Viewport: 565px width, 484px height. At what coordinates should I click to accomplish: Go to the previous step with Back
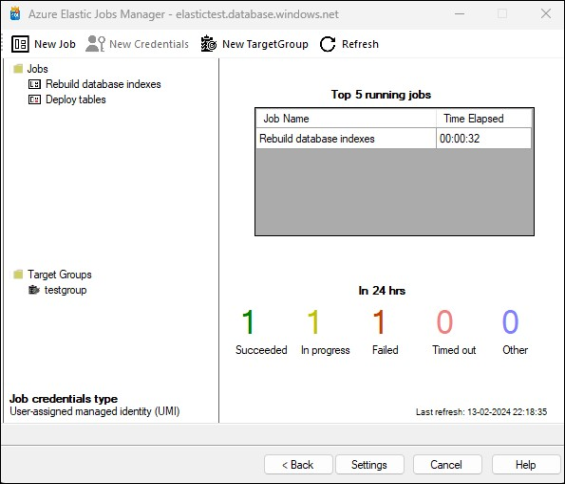click(x=298, y=465)
